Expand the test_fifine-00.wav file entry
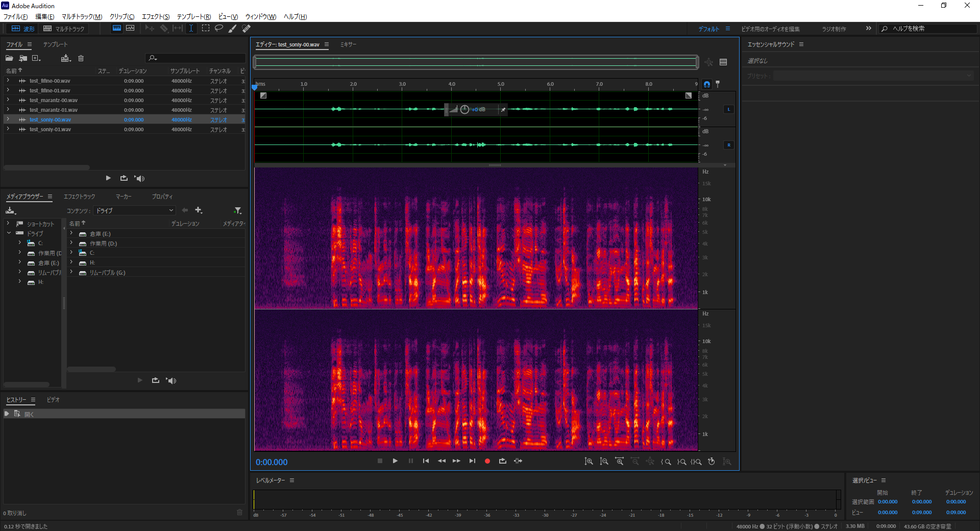Image resolution: width=980 pixels, height=531 pixels. pos(8,81)
